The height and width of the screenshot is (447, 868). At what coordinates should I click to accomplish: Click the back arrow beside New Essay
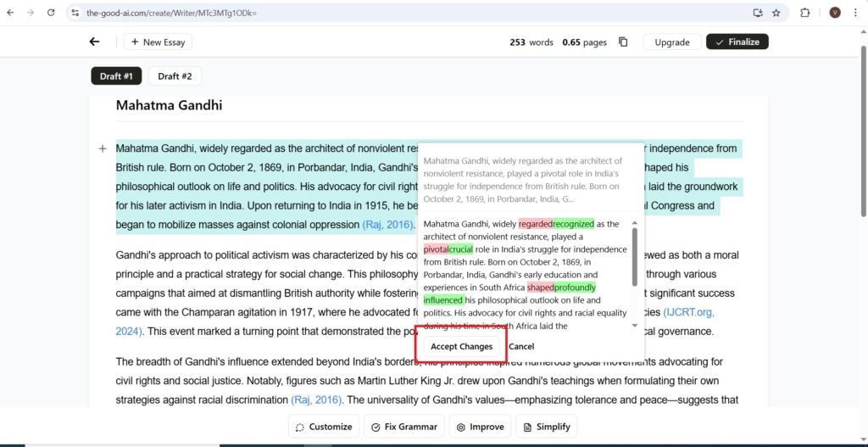(x=94, y=42)
